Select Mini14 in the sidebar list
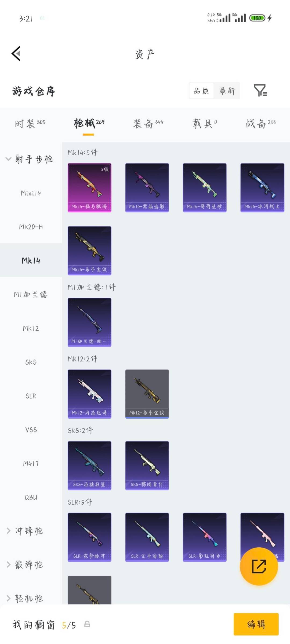The height and width of the screenshot is (644, 290). (31, 193)
